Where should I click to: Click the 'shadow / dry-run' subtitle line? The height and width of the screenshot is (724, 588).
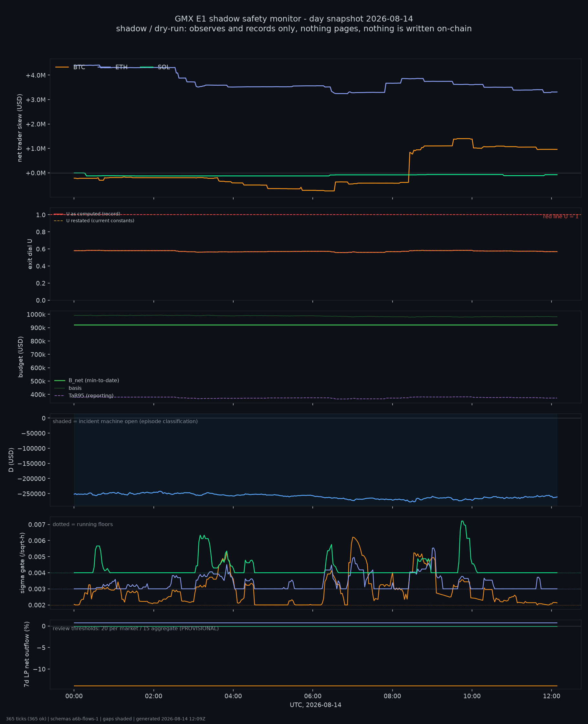(x=294, y=29)
